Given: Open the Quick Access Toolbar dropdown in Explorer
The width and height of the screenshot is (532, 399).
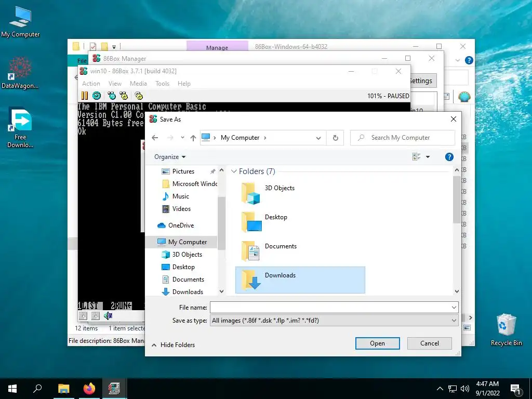Looking at the screenshot, I should (114, 47).
